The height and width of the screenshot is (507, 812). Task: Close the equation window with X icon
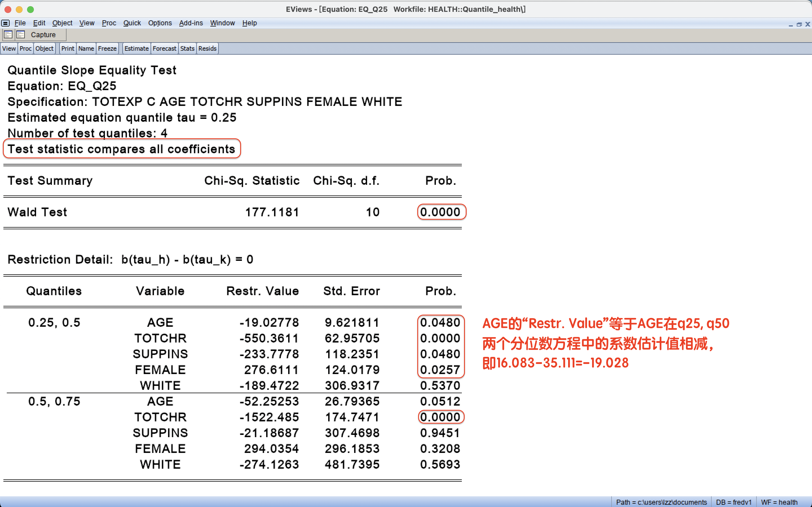[808, 24]
